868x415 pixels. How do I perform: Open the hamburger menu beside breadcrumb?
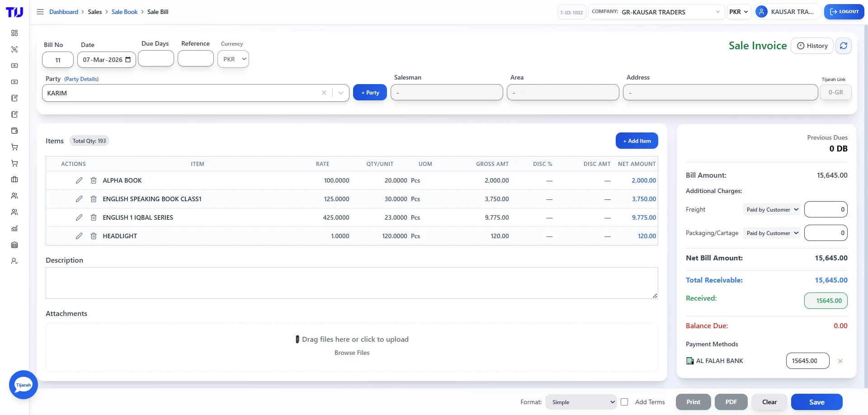point(40,12)
